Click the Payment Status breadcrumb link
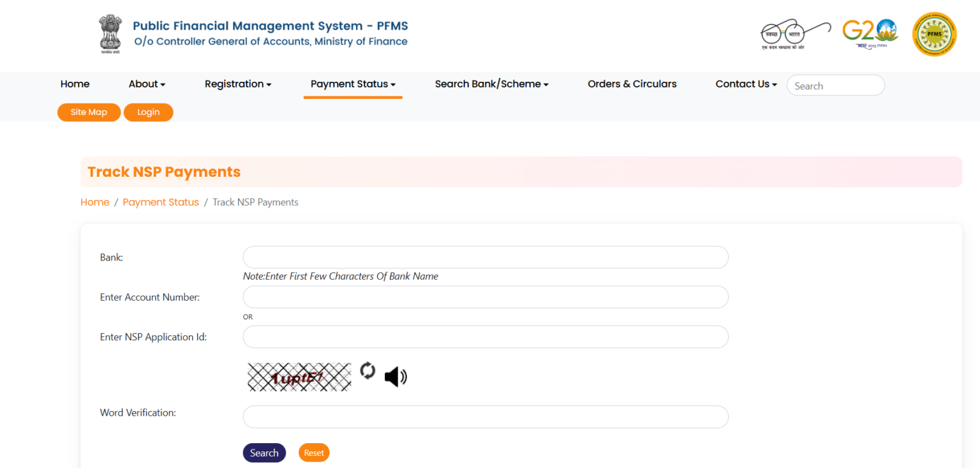Viewport: 980px width, 468px height. [161, 202]
